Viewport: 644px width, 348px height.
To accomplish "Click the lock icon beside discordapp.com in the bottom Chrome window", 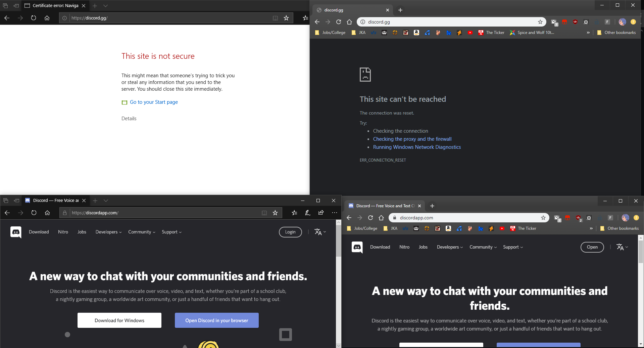I will 395,218.
